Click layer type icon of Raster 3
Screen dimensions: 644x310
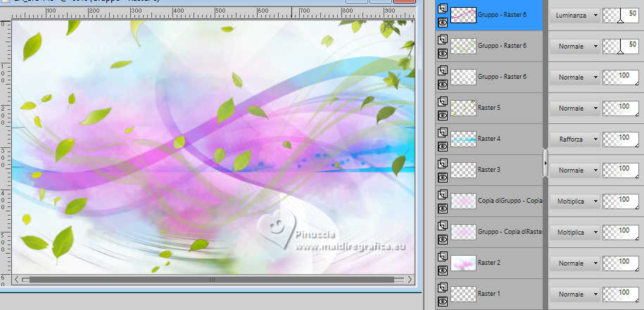(442, 163)
